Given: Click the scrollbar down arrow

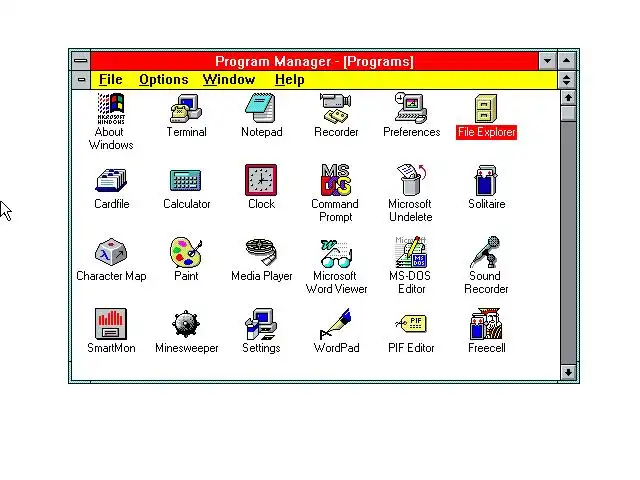Looking at the screenshot, I should (x=568, y=372).
